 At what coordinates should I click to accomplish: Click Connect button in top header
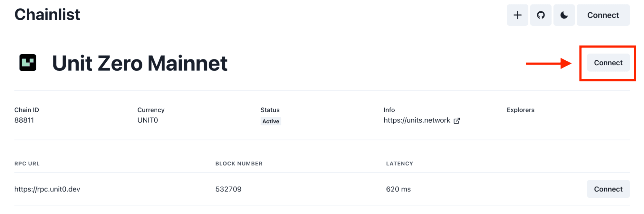[x=603, y=15]
